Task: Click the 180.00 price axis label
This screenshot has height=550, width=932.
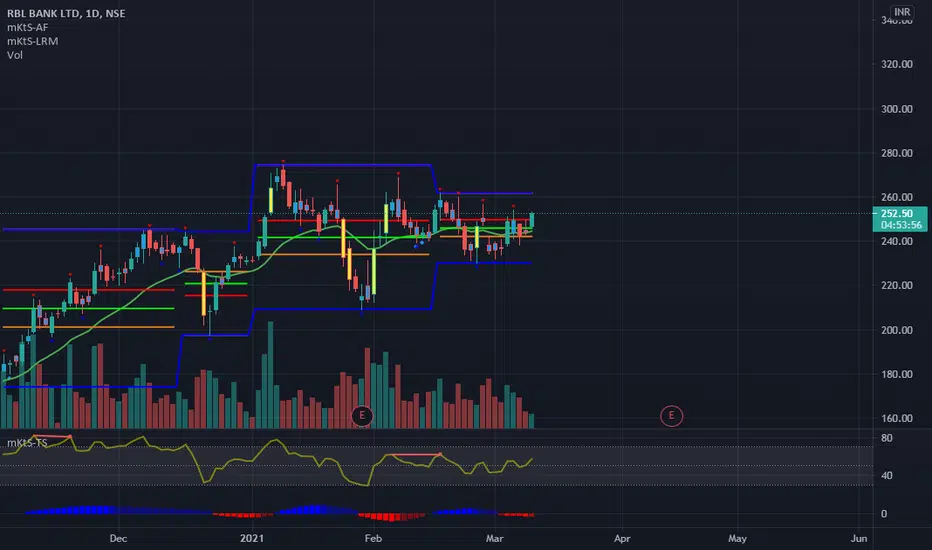Action: 897,374
